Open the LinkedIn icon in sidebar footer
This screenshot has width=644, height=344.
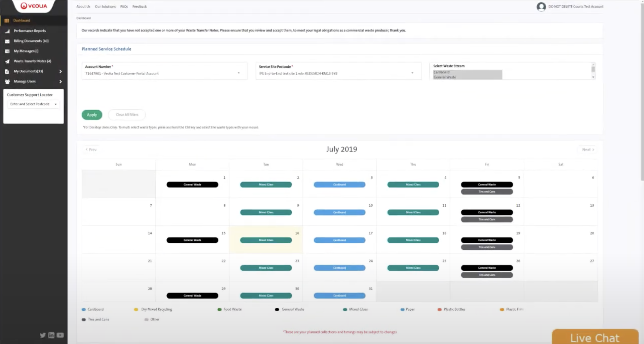pyautogui.click(x=51, y=335)
